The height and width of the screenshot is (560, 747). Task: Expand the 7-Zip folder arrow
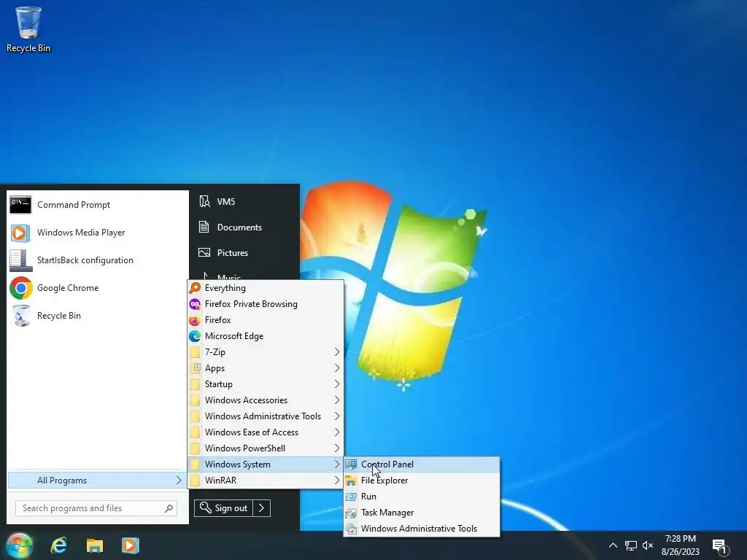tap(337, 352)
